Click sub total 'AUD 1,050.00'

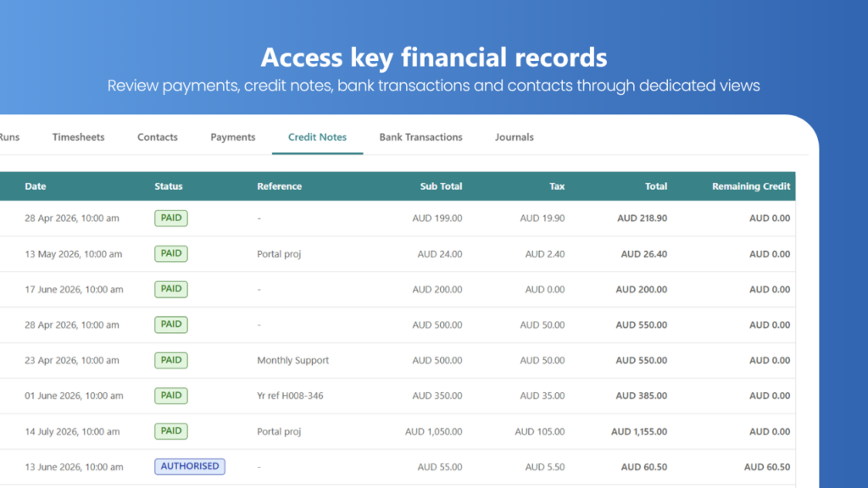(x=433, y=431)
